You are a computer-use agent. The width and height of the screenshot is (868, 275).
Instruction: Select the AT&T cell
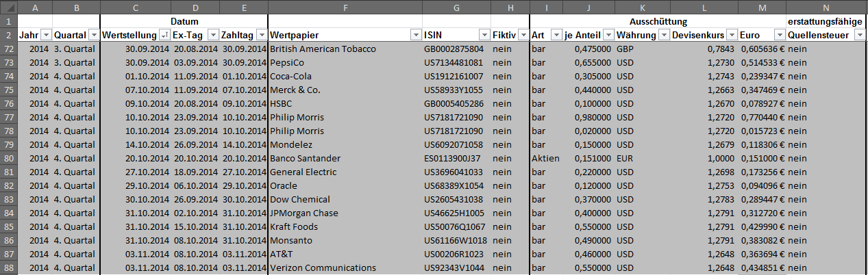[x=345, y=254]
